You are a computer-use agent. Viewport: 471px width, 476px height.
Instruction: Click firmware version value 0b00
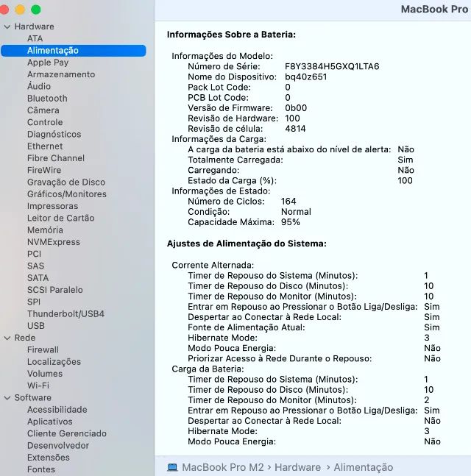[296, 108]
